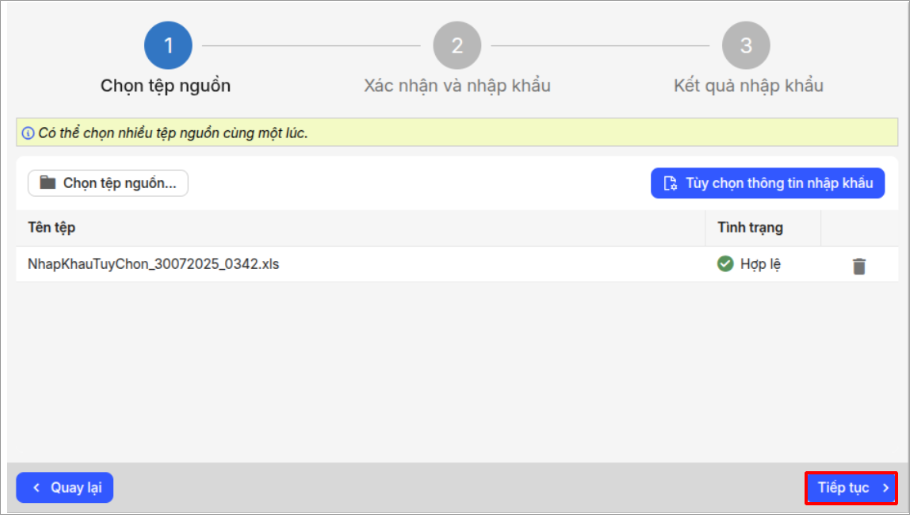Click the folder icon on Chọn tệp nguồn

[x=47, y=183]
